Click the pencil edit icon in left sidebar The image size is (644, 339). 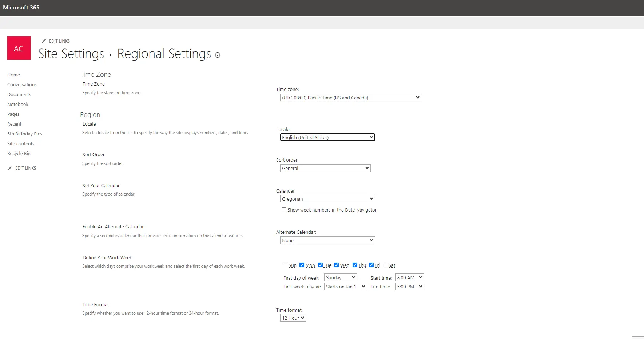(11, 167)
